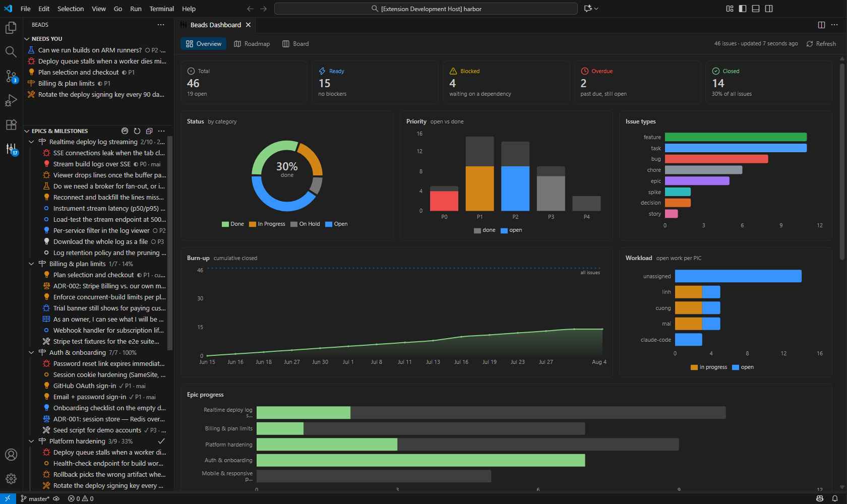This screenshot has width=847, height=504.
Task: Toggle Open series in Status legend
Action: (336, 224)
